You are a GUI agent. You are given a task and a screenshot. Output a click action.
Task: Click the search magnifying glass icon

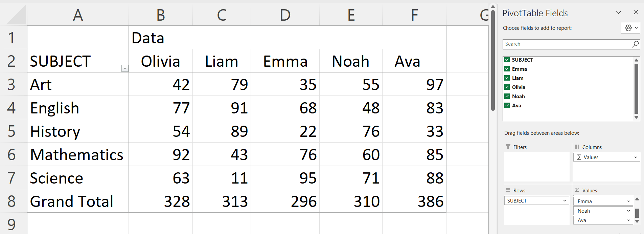(x=635, y=44)
